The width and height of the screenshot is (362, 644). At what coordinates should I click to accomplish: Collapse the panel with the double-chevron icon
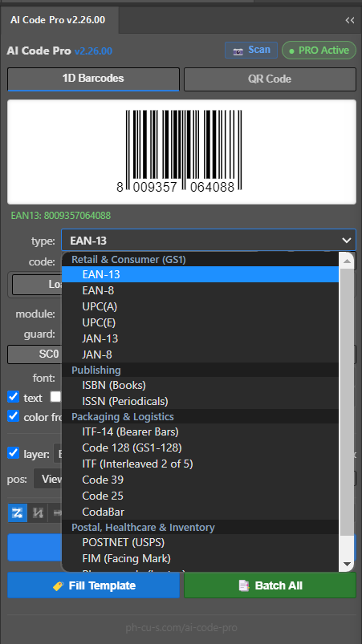point(350,20)
